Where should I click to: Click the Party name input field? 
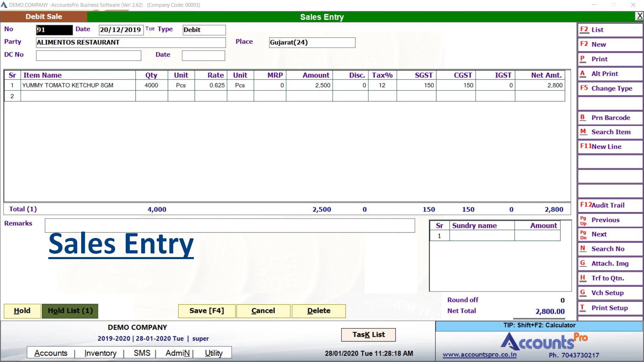click(131, 43)
